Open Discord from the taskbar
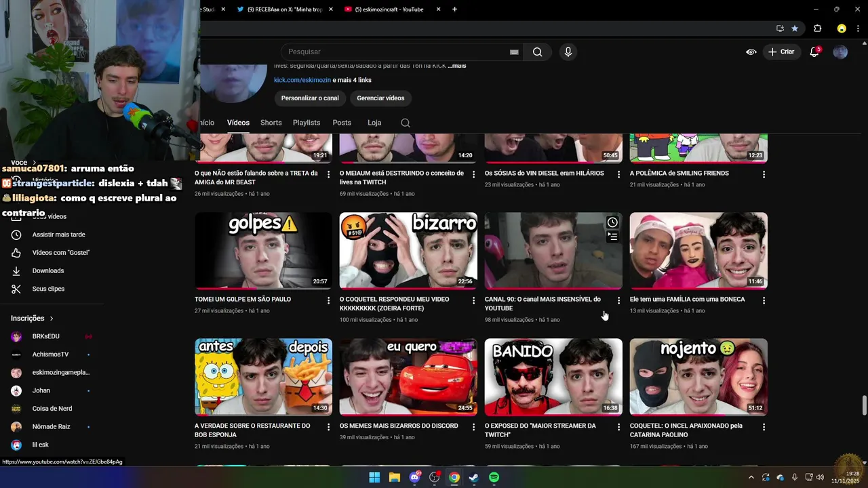Image resolution: width=868 pixels, height=488 pixels. point(414,477)
